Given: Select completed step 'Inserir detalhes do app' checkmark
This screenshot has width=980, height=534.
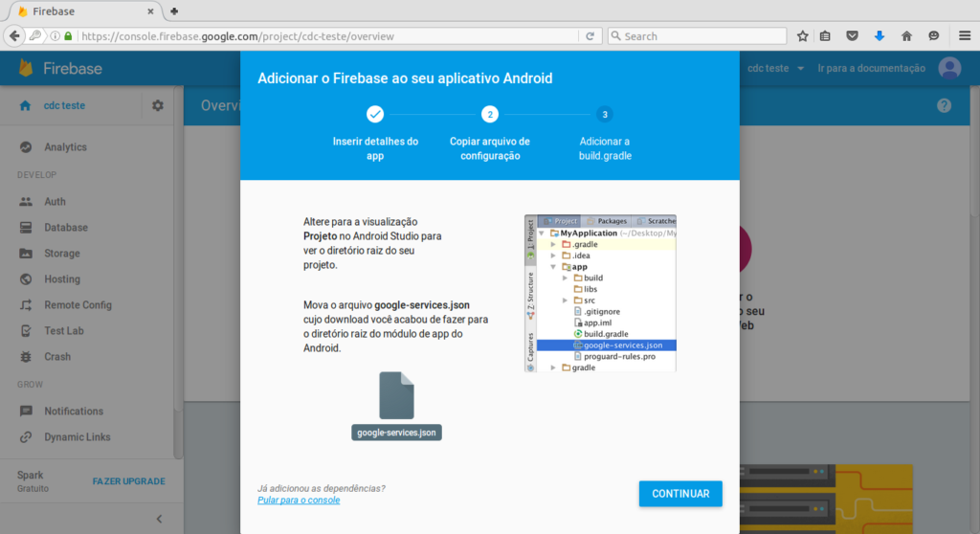Looking at the screenshot, I should point(375,115).
